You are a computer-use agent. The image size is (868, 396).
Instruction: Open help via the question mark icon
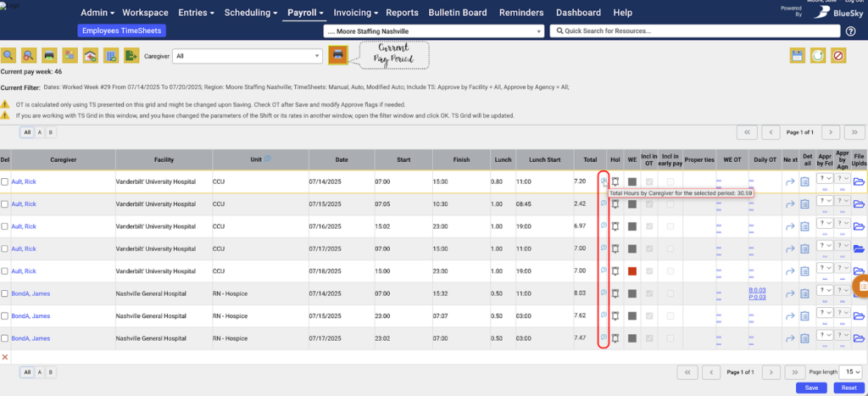[850, 31]
